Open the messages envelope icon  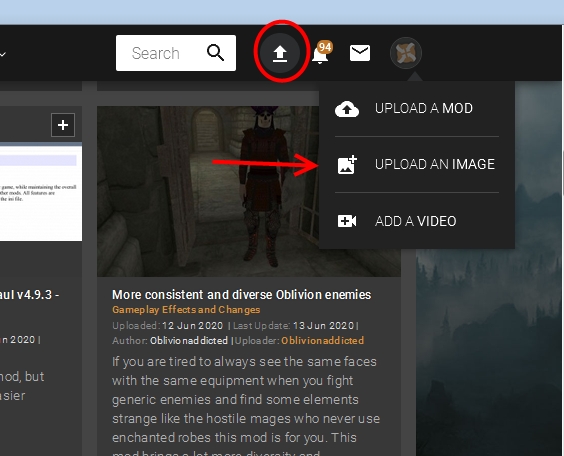pyautogui.click(x=360, y=53)
